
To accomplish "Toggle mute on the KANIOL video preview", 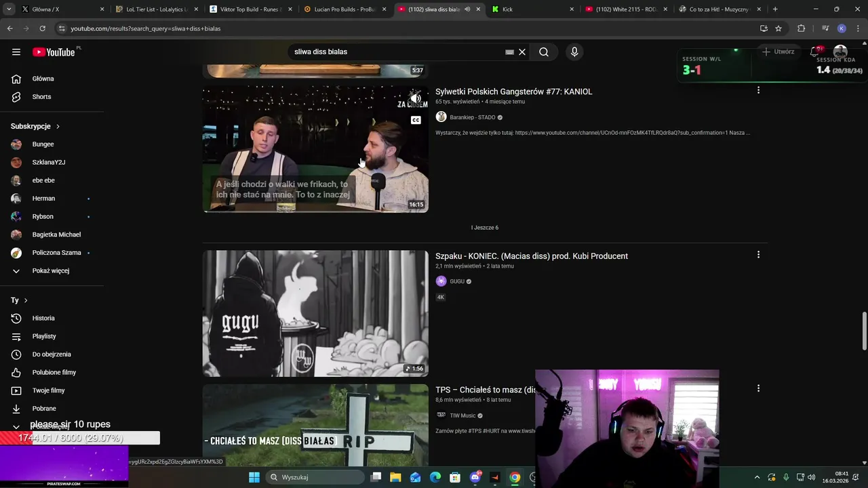I will click(416, 98).
